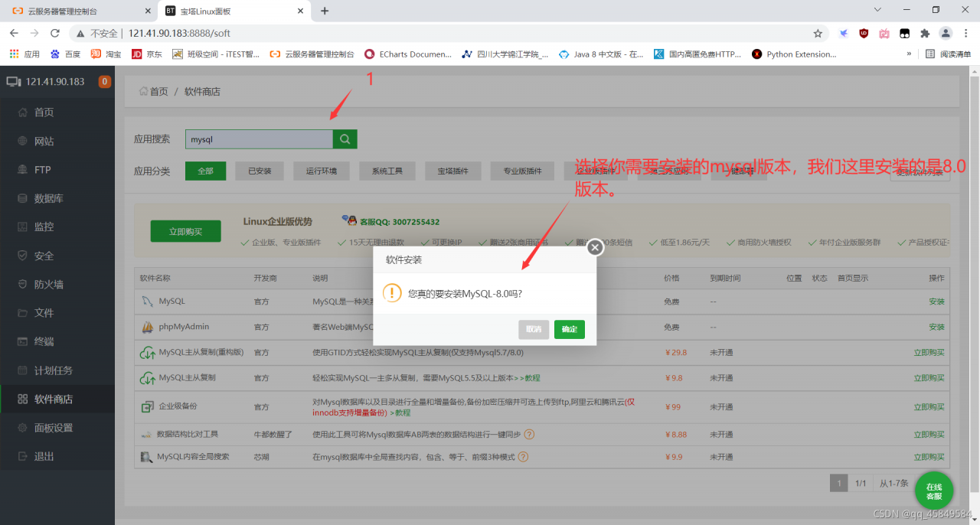This screenshot has width=980, height=525.
Task: Open the Chrome profile avatar
Action: [946, 34]
